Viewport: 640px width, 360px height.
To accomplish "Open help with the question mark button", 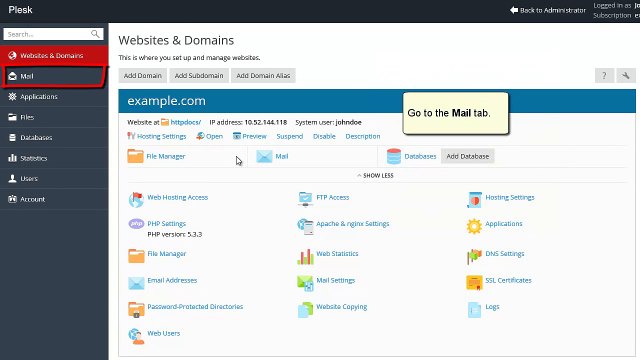I will point(604,76).
